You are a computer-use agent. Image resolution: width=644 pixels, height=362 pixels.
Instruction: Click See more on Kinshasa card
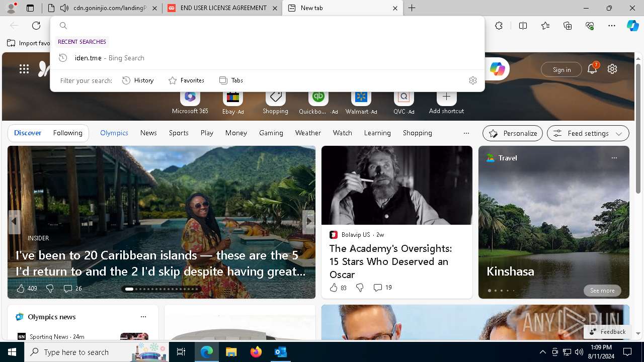coord(602,291)
